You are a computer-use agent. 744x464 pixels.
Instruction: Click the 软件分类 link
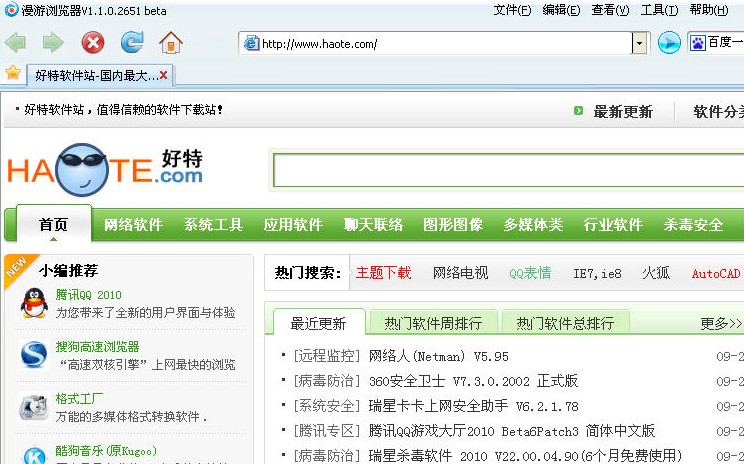click(718, 111)
